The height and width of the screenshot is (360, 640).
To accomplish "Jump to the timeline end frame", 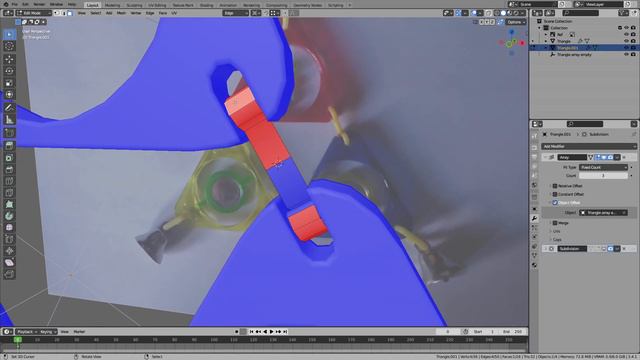I will click(x=285, y=332).
